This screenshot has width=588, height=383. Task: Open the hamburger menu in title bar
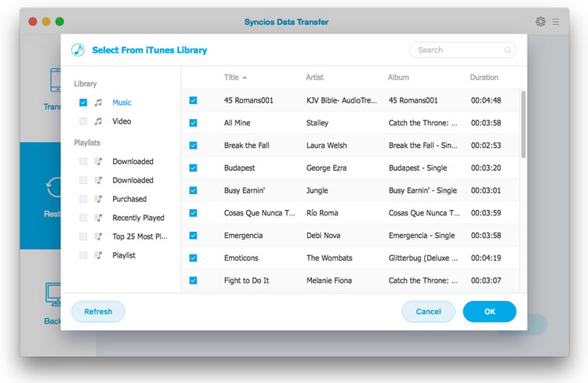point(556,22)
